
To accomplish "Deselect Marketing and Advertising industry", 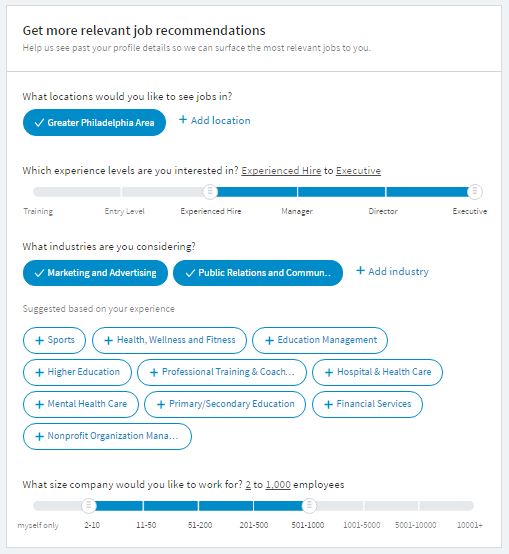I will (x=95, y=273).
